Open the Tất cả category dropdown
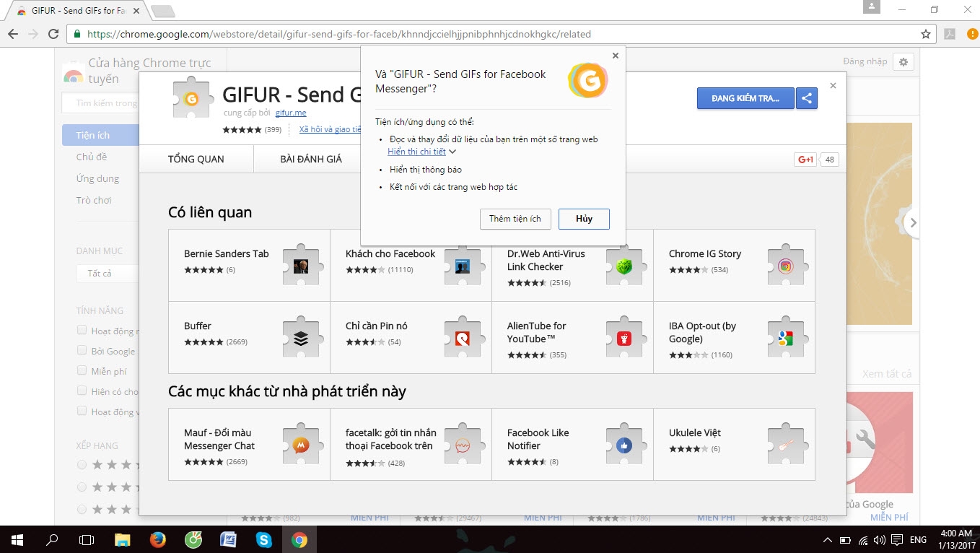 tap(108, 274)
